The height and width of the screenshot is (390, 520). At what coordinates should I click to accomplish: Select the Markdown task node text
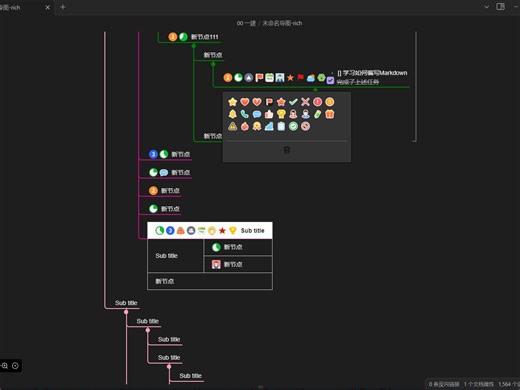(372, 77)
